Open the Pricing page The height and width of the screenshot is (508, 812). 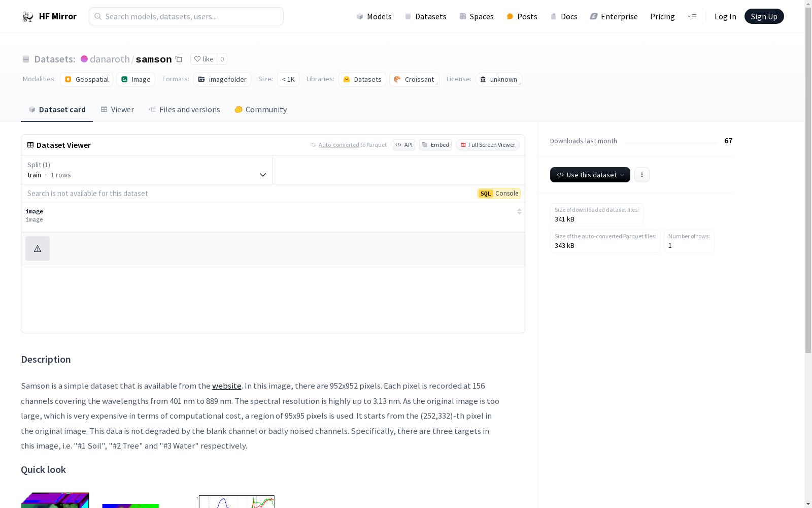[662, 16]
